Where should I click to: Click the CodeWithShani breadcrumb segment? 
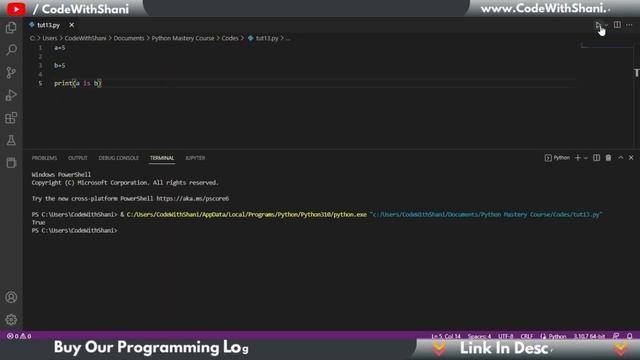(x=85, y=38)
